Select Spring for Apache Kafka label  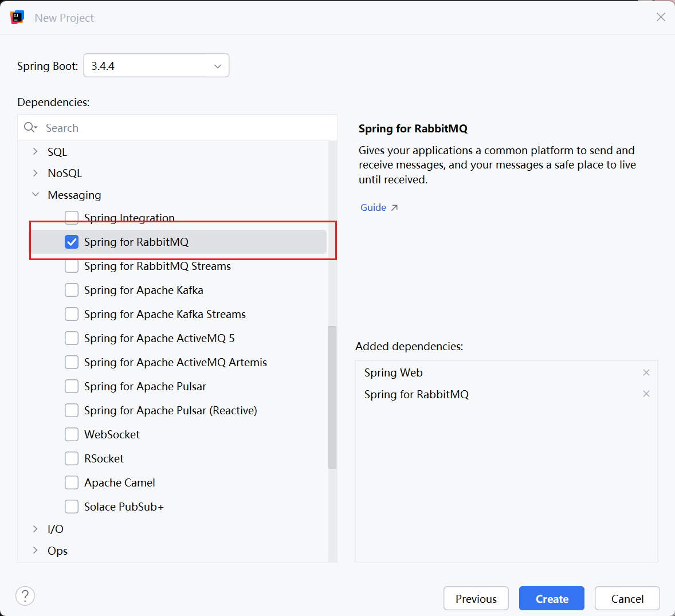(x=144, y=291)
